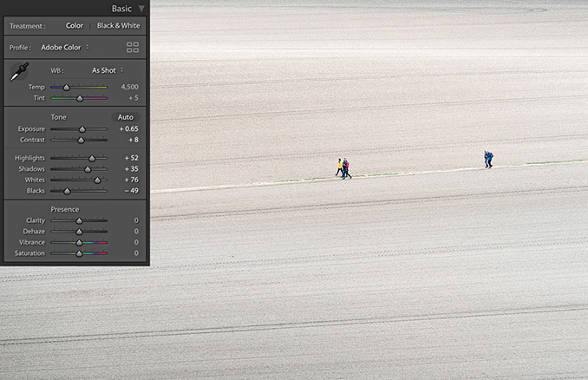The height and width of the screenshot is (380, 588).
Task: Open the WB As Shot dropdown
Action: (108, 70)
